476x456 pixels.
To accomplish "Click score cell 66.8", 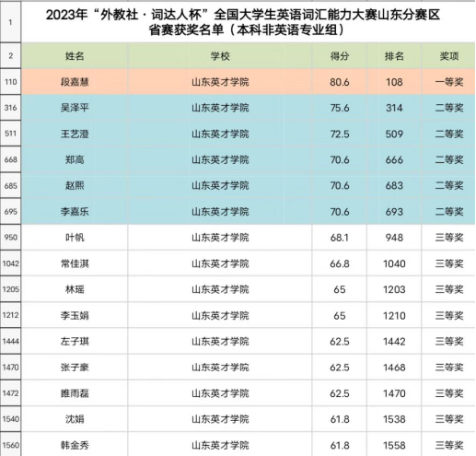I will (340, 263).
